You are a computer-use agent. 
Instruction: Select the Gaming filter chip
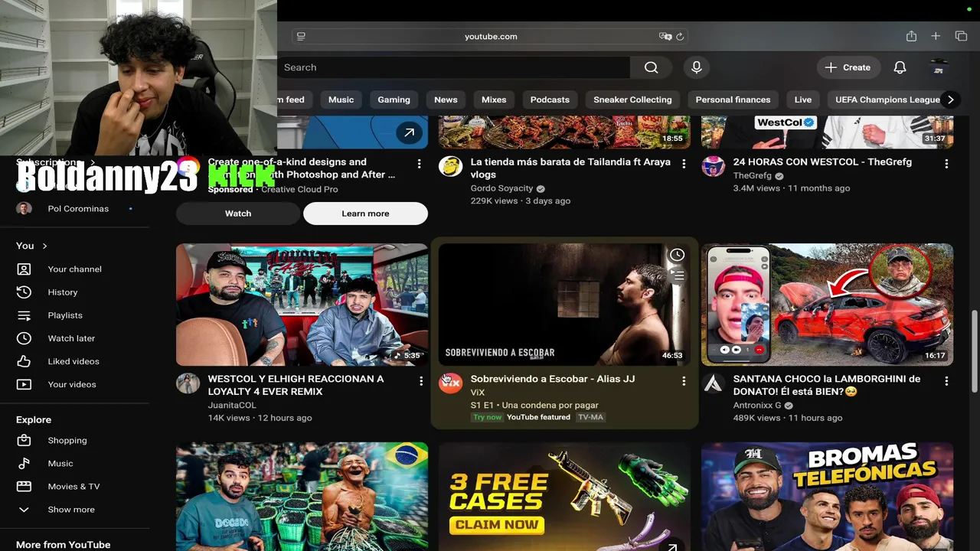tap(394, 99)
